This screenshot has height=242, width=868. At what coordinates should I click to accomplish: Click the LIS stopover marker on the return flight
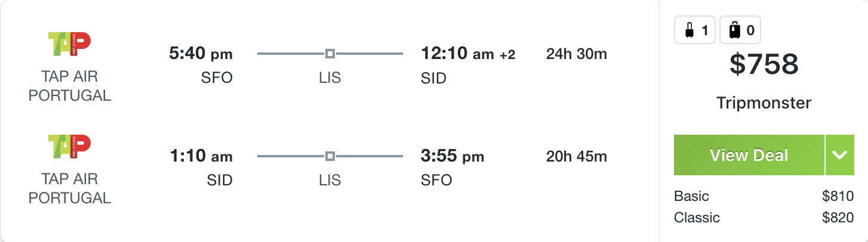[x=330, y=157]
